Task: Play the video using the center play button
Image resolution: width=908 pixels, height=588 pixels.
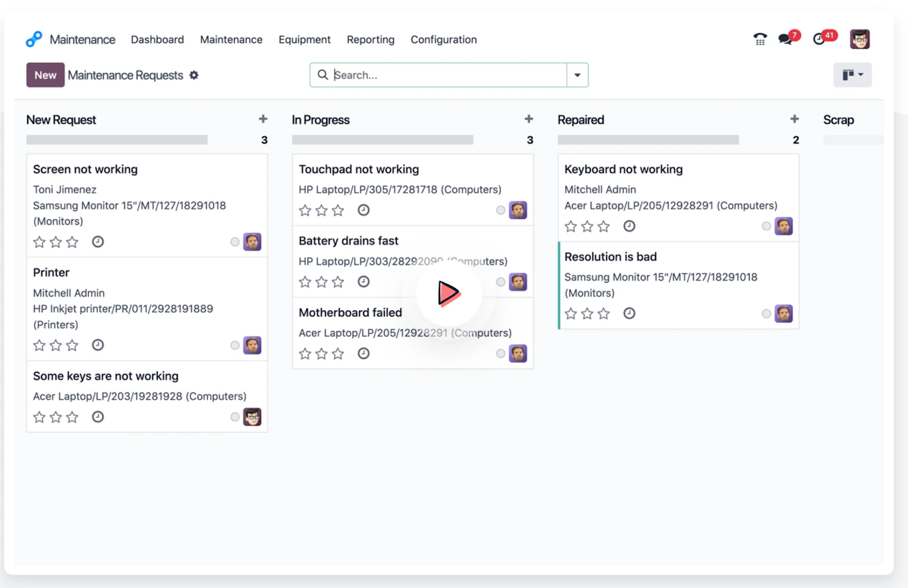Action: pos(449,293)
